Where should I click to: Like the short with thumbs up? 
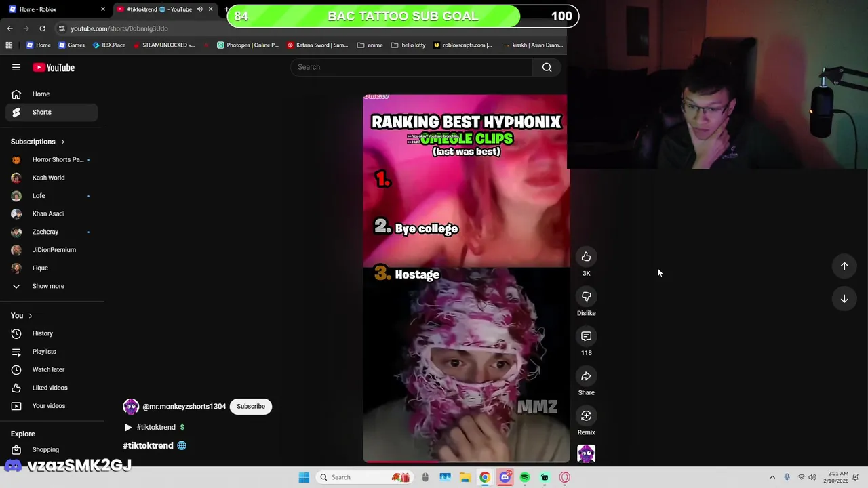[x=586, y=257]
